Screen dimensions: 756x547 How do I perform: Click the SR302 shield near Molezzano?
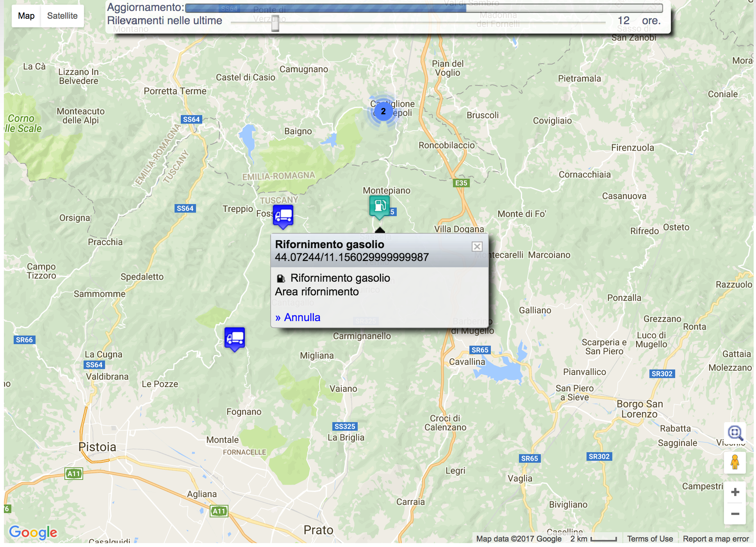coord(662,374)
